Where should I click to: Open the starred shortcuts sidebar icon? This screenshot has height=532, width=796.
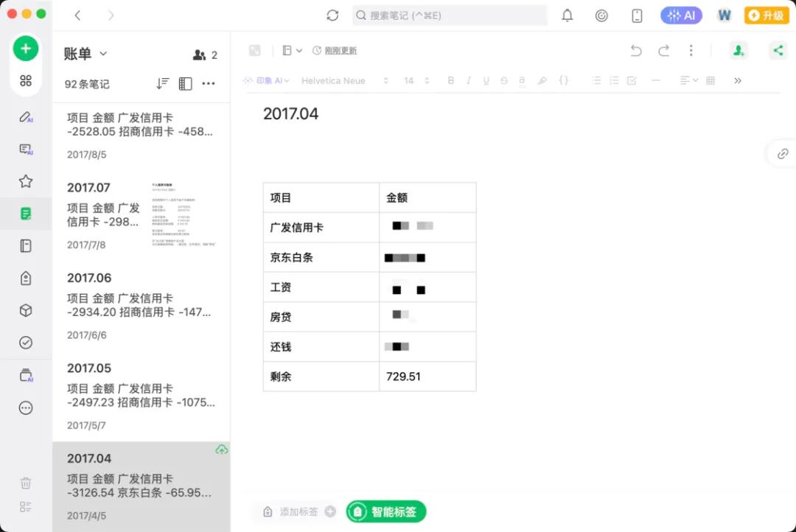point(26,181)
